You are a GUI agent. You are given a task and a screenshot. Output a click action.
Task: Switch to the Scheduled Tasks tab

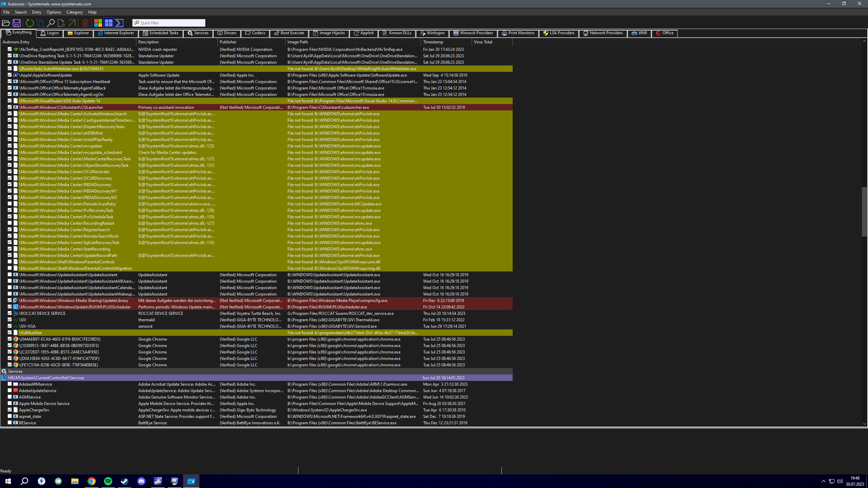[x=161, y=33]
